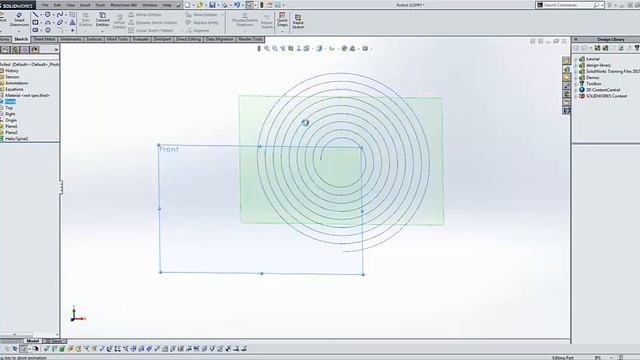Switch to the Mold Tools tab

coord(117,39)
